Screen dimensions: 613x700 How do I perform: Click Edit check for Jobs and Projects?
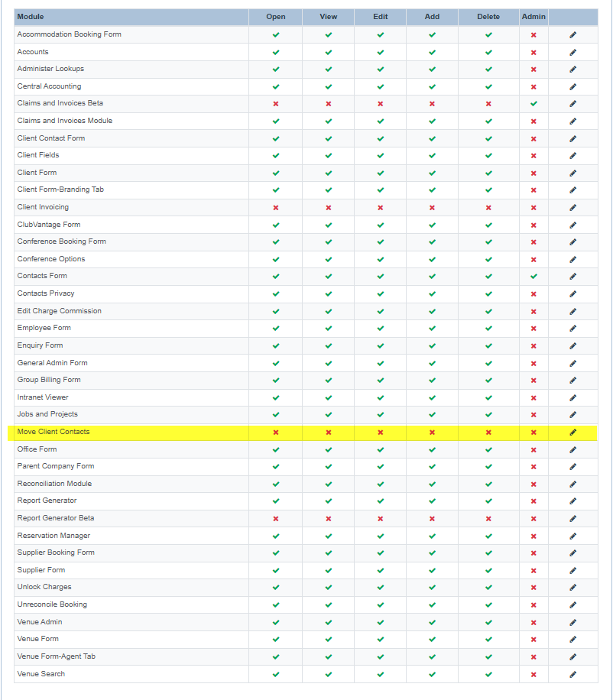(381, 415)
